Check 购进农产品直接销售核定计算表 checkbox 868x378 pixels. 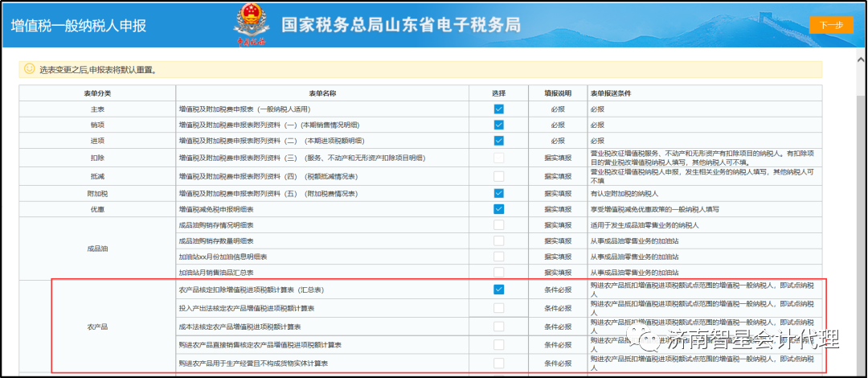coord(499,345)
